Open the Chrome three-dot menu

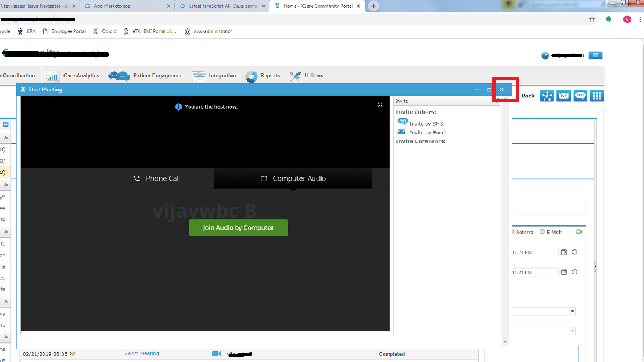[640, 19]
